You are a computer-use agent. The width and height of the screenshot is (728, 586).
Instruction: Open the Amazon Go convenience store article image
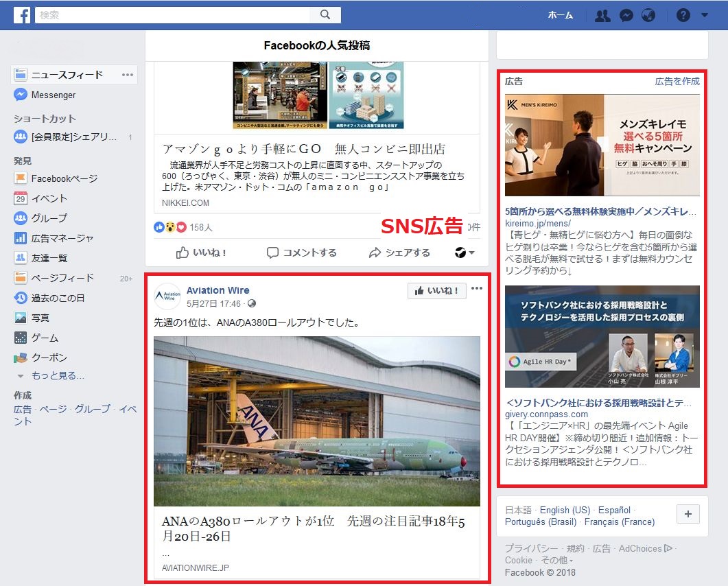[x=318, y=95]
